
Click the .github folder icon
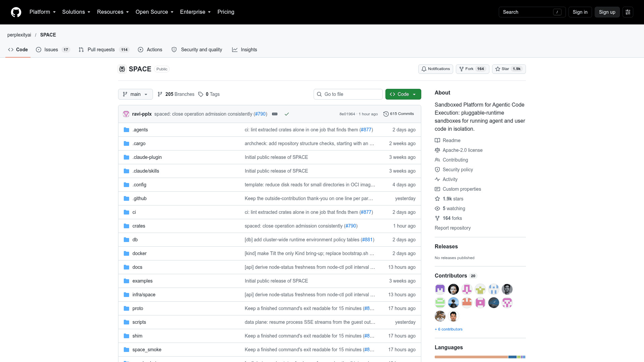(x=126, y=198)
